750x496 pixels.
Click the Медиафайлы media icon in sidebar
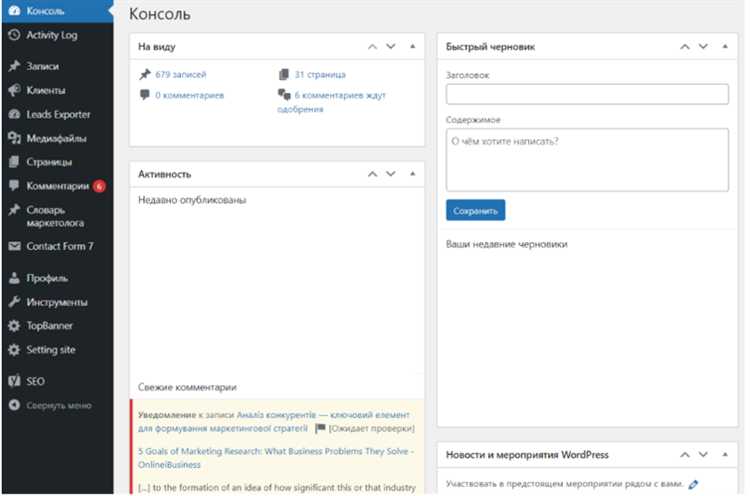(13, 138)
